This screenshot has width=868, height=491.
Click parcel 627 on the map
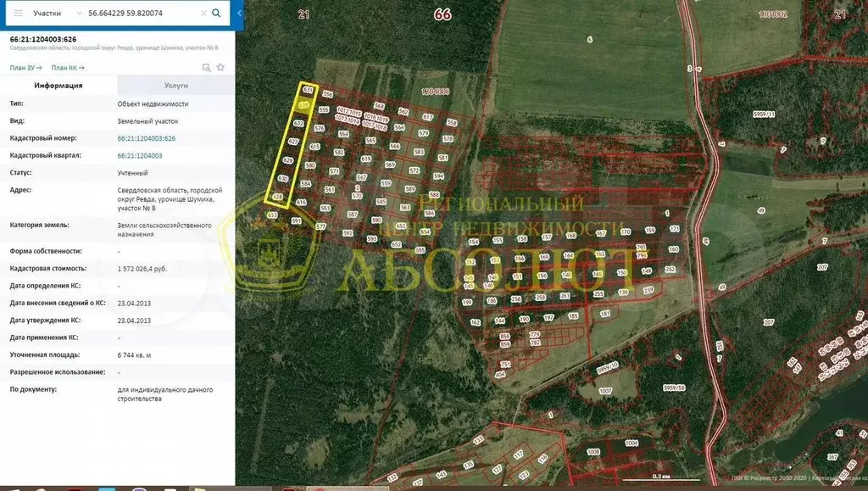click(293, 142)
